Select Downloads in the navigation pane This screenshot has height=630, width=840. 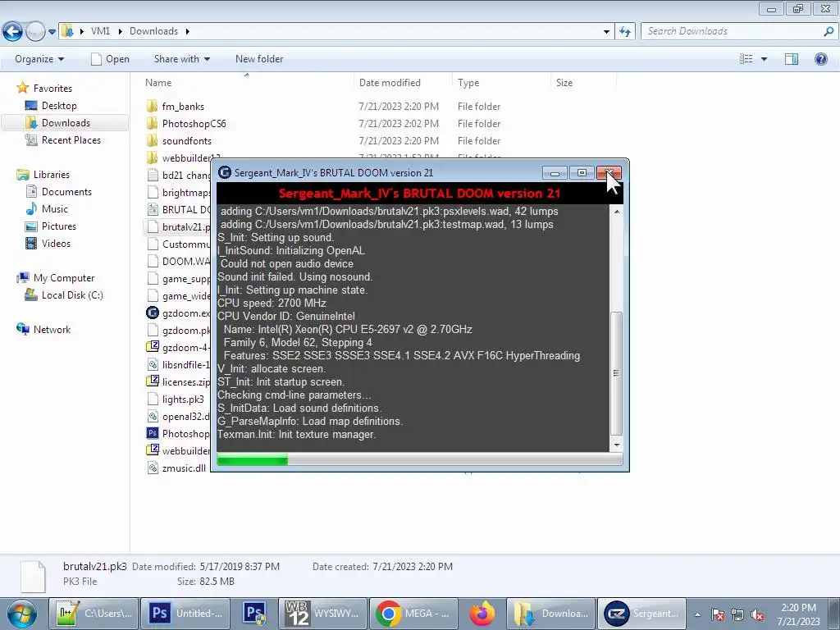pos(66,123)
